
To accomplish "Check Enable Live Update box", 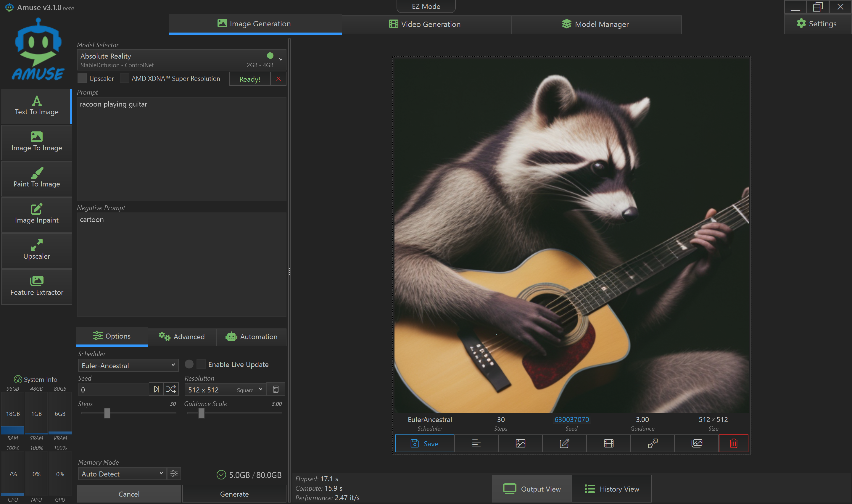I will (x=201, y=364).
